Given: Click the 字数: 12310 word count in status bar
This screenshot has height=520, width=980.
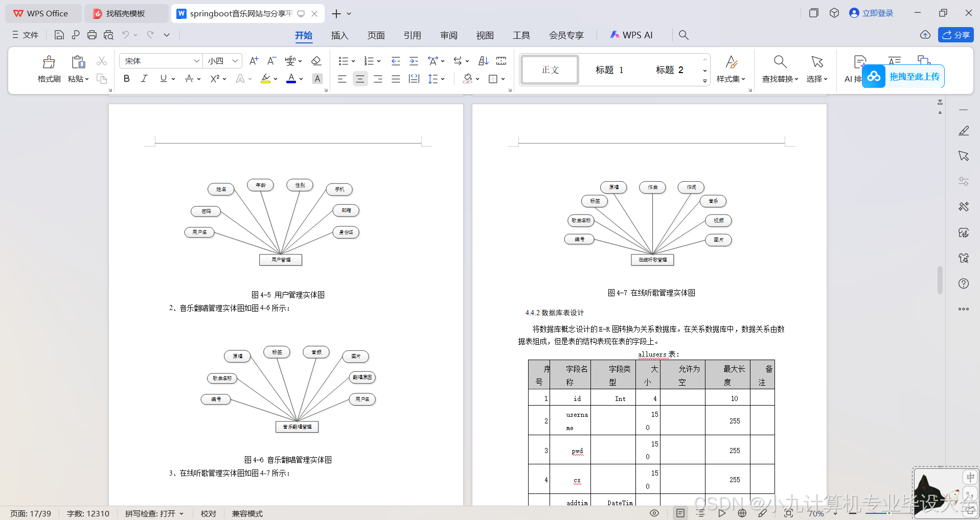Looking at the screenshot, I should [88, 513].
